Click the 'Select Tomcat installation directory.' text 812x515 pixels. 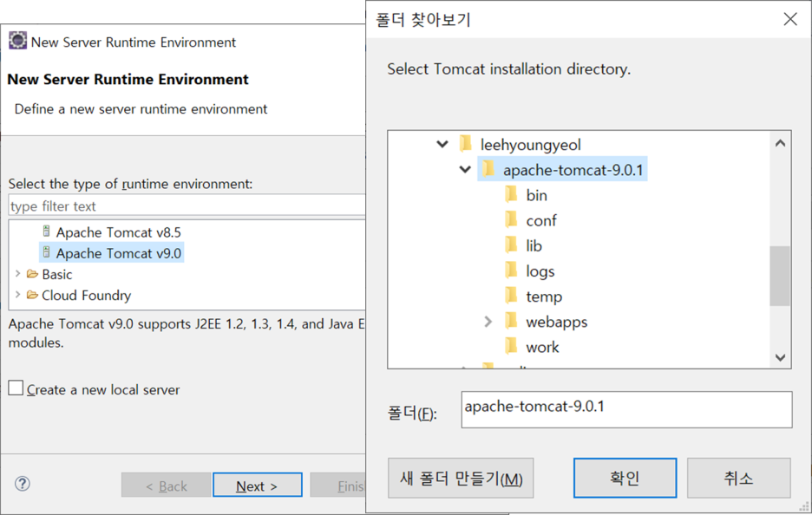point(509,68)
